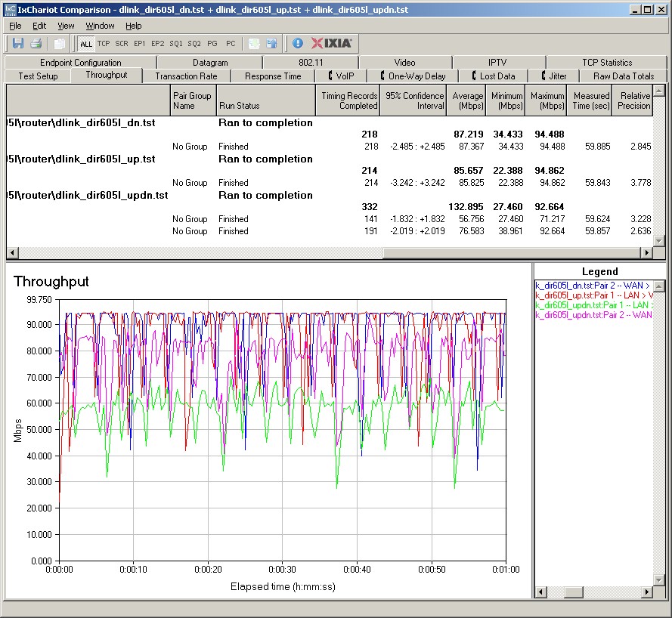
Task: Open the Window menu
Action: pyautogui.click(x=100, y=26)
